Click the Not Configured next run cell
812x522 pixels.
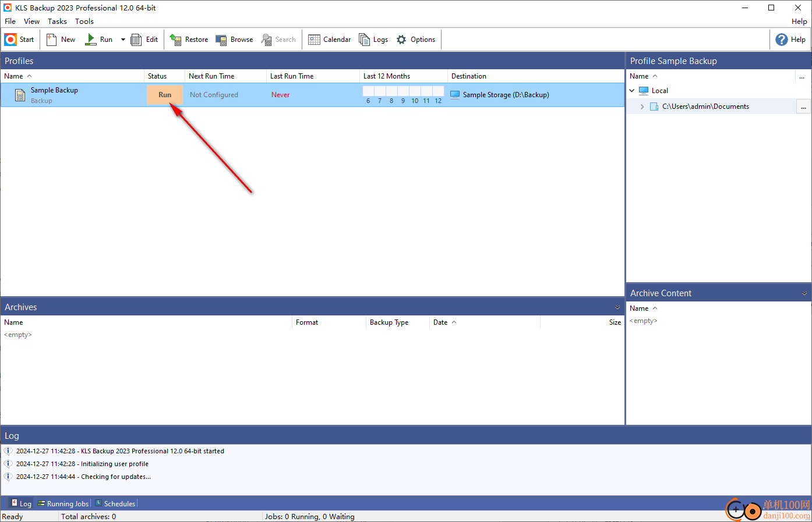click(214, 95)
